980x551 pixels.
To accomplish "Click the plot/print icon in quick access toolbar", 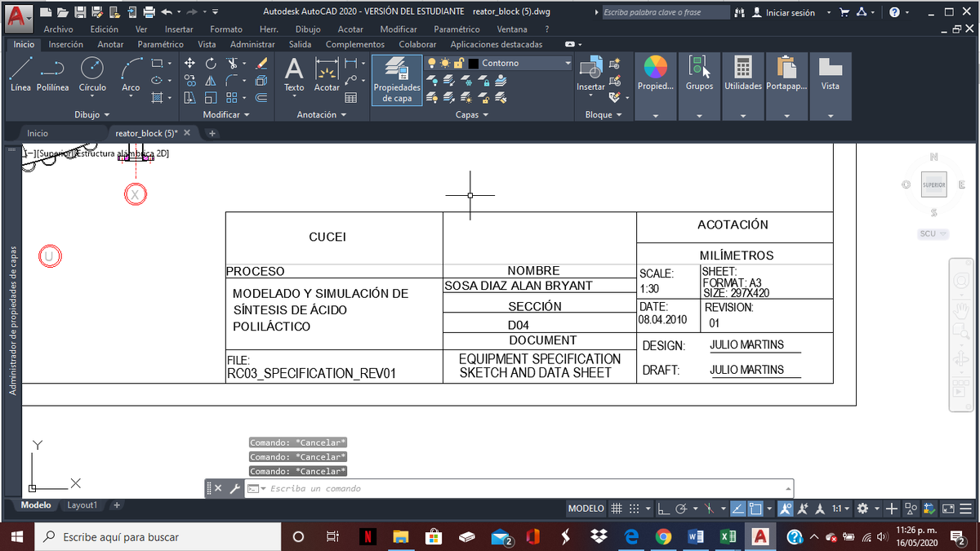I will pos(149,11).
